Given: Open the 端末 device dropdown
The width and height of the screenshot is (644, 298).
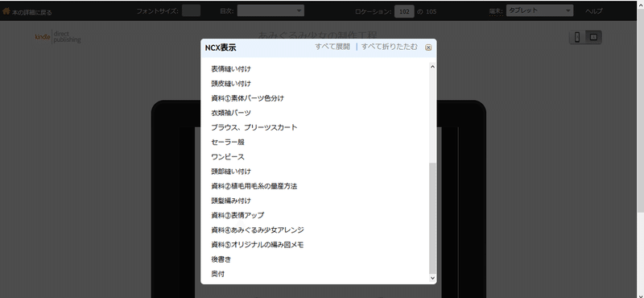Looking at the screenshot, I should (x=539, y=10).
